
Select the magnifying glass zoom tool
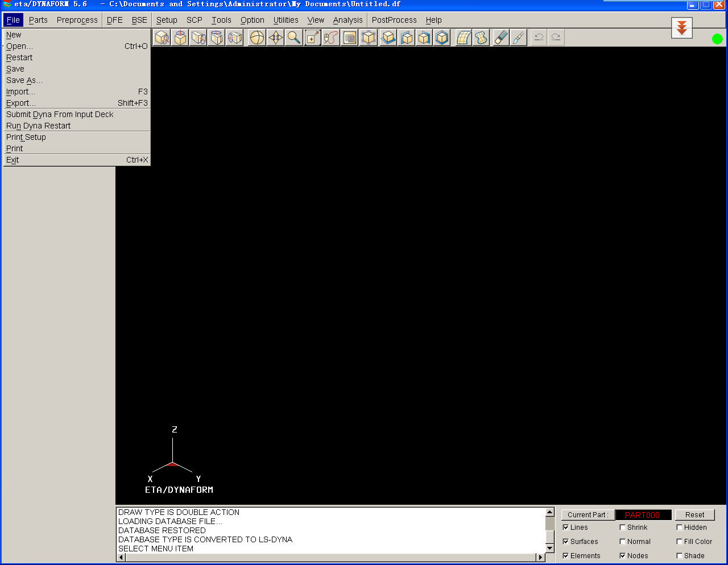(x=294, y=38)
